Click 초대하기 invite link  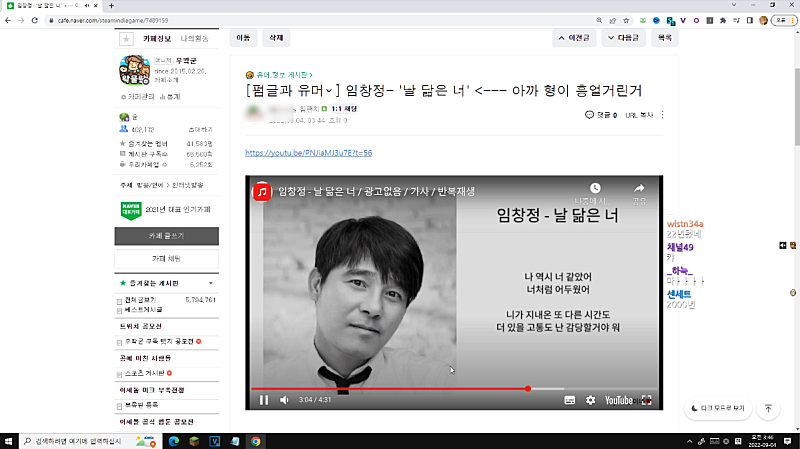pos(201,130)
